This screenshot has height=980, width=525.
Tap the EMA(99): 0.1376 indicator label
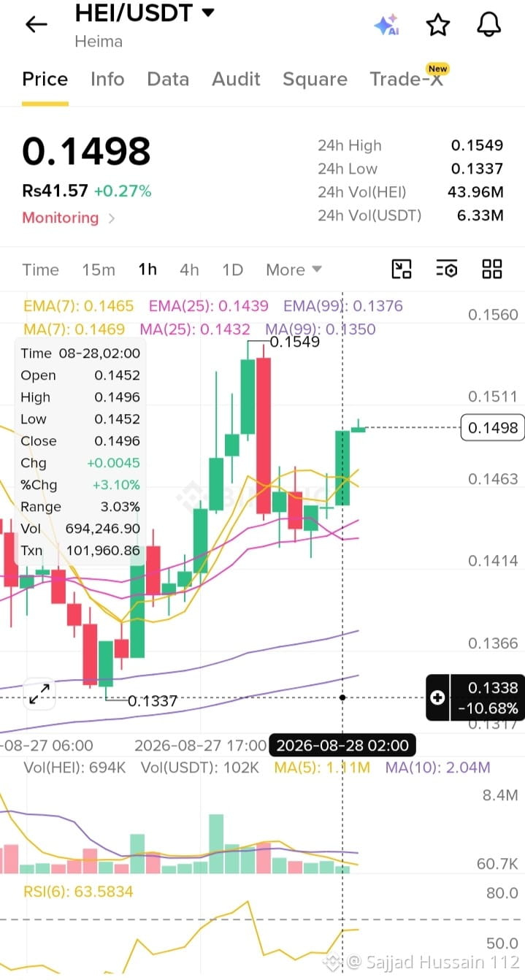[x=342, y=306]
